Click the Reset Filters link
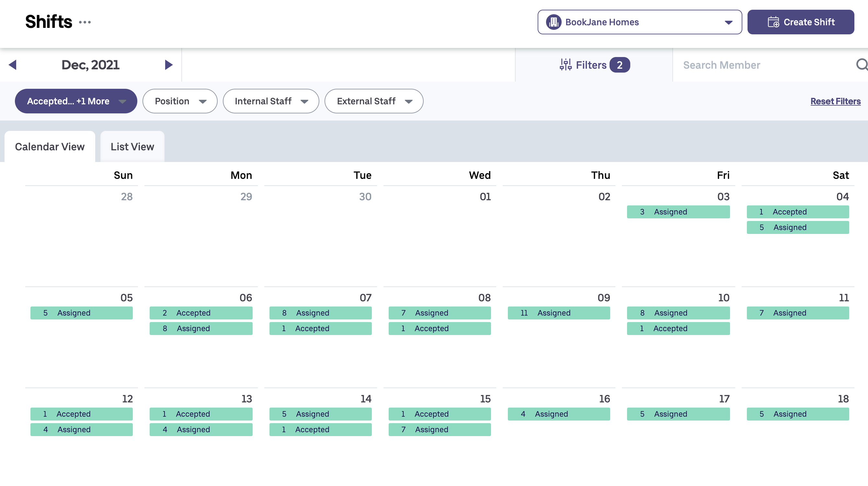 coord(835,101)
